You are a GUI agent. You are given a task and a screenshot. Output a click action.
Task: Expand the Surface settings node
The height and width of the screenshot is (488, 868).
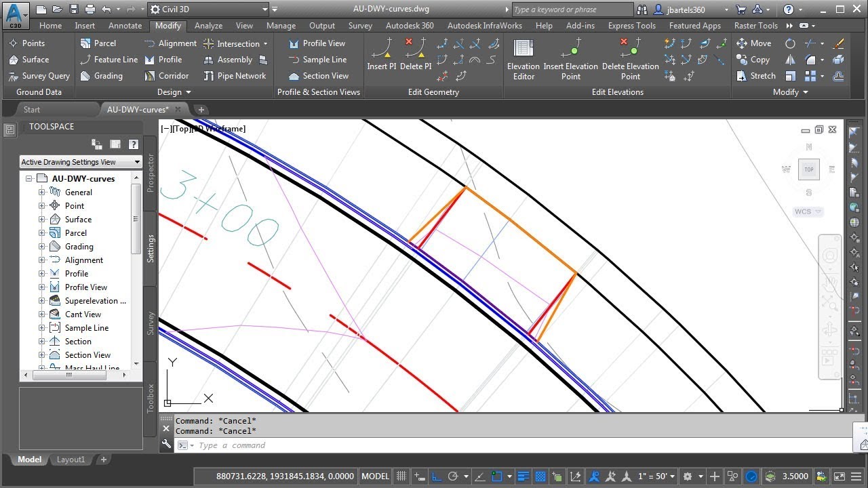coord(42,220)
